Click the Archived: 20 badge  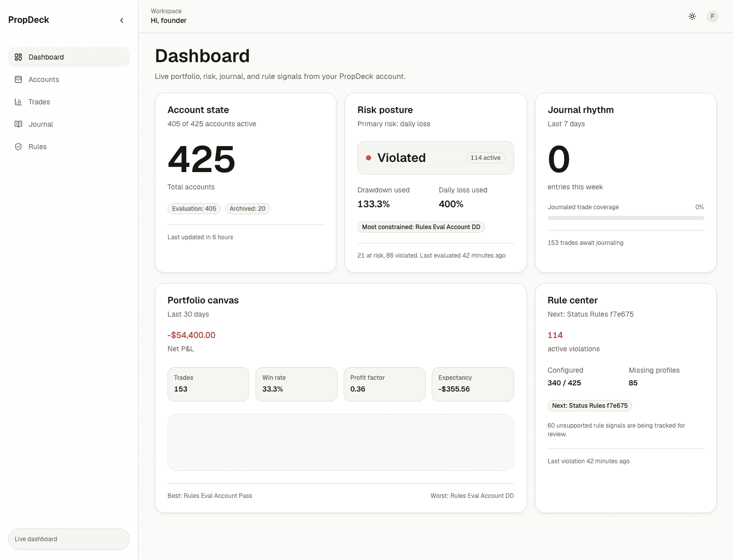(x=247, y=209)
